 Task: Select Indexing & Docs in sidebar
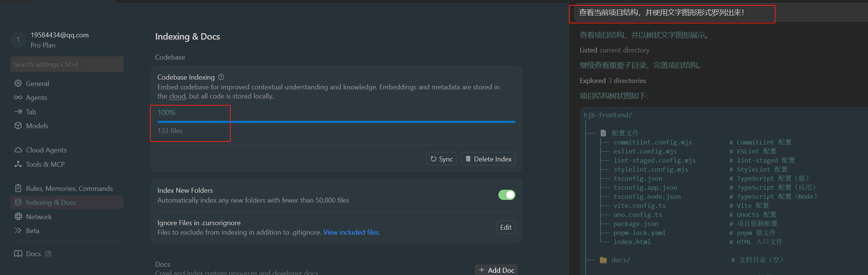pyautogui.click(x=51, y=203)
